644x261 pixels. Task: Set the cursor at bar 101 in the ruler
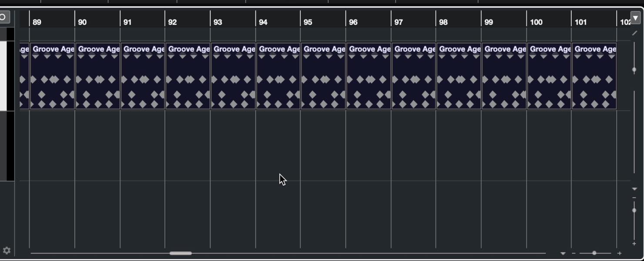(x=580, y=22)
